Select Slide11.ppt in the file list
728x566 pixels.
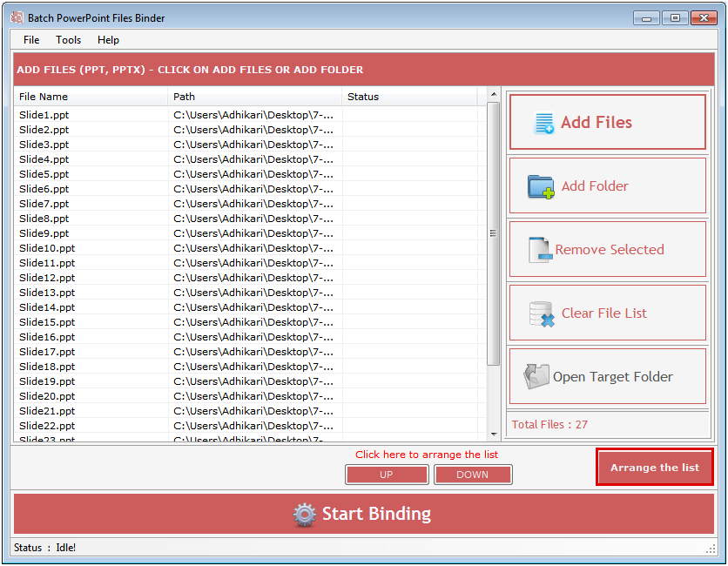click(47, 263)
